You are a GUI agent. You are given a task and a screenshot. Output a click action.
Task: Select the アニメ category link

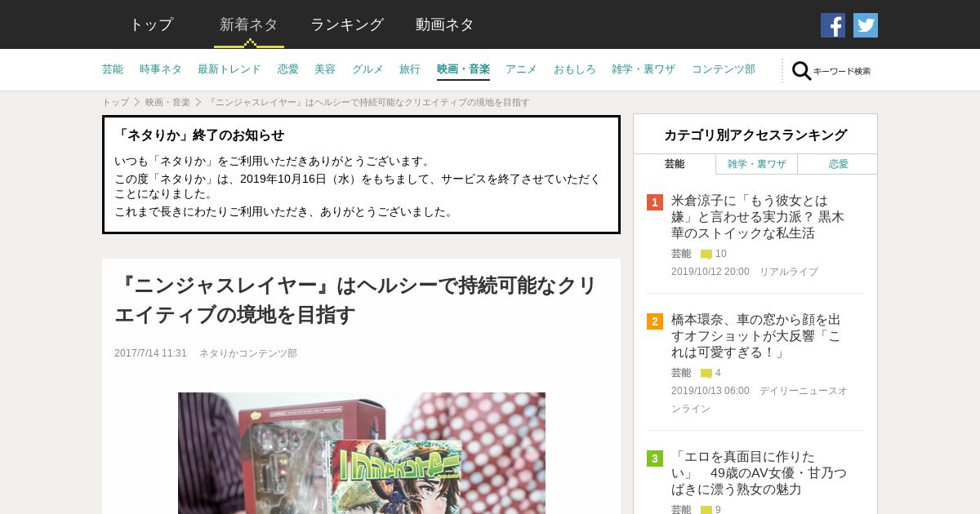click(x=521, y=69)
